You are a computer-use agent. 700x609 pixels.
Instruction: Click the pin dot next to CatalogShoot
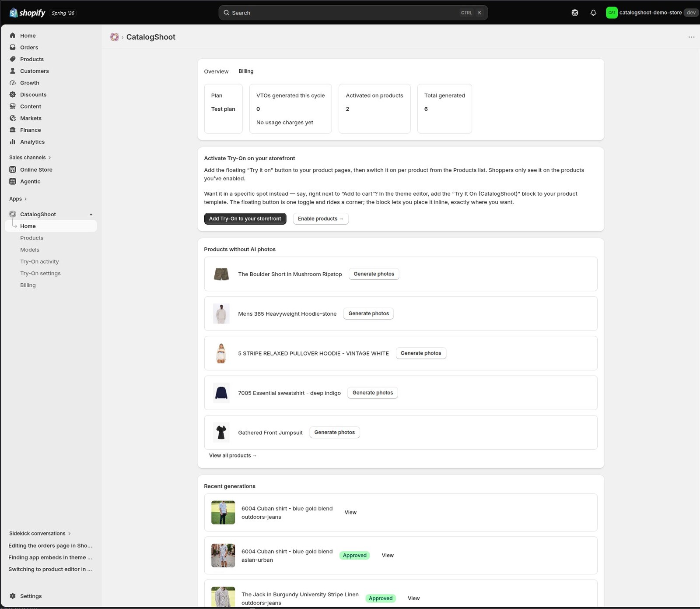(91, 215)
